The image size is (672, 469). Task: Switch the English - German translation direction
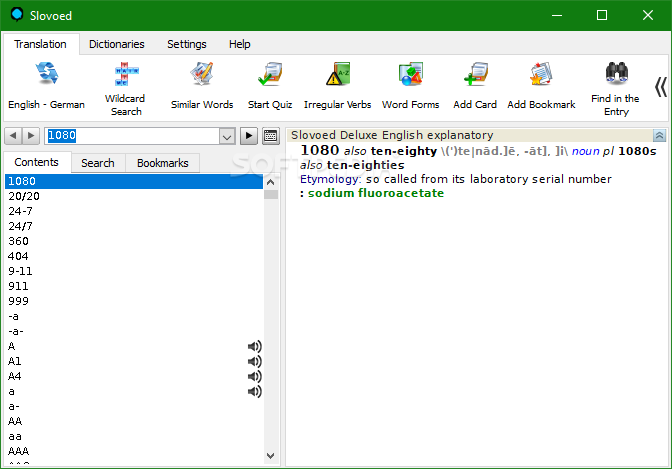point(46,86)
